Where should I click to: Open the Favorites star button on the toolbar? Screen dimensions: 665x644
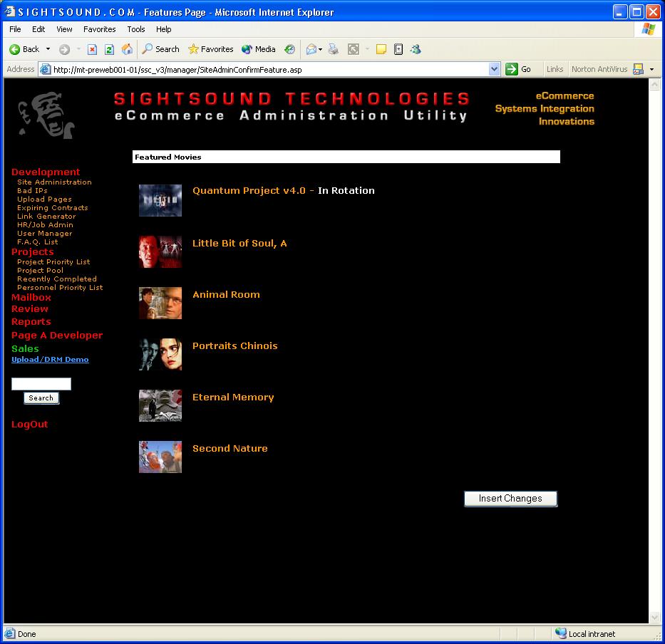pos(210,50)
